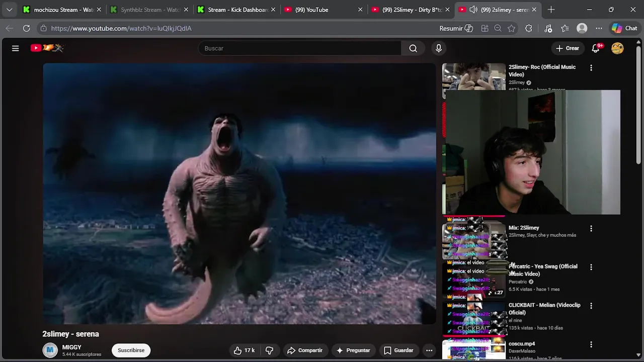644x362 pixels.
Task: Open more actions below the video
Action: (429, 350)
